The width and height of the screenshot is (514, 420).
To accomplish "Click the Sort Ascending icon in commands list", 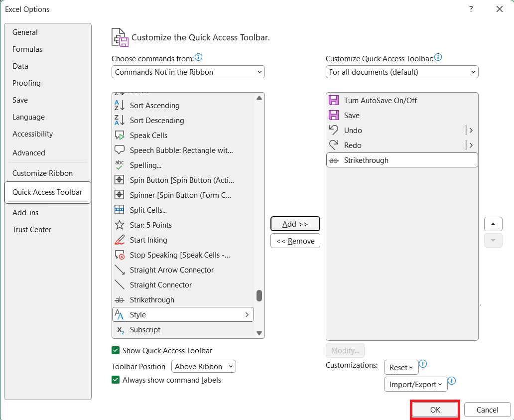I will pos(120,106).
